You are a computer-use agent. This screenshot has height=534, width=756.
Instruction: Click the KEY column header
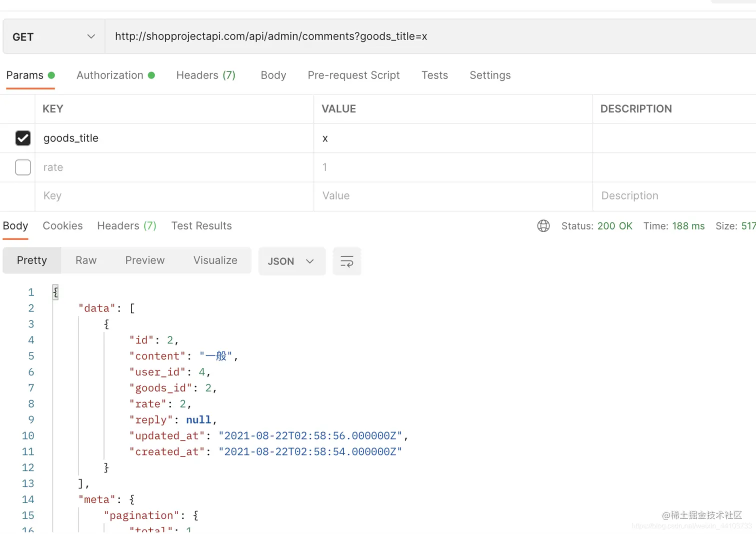click(x=53, y=109)
